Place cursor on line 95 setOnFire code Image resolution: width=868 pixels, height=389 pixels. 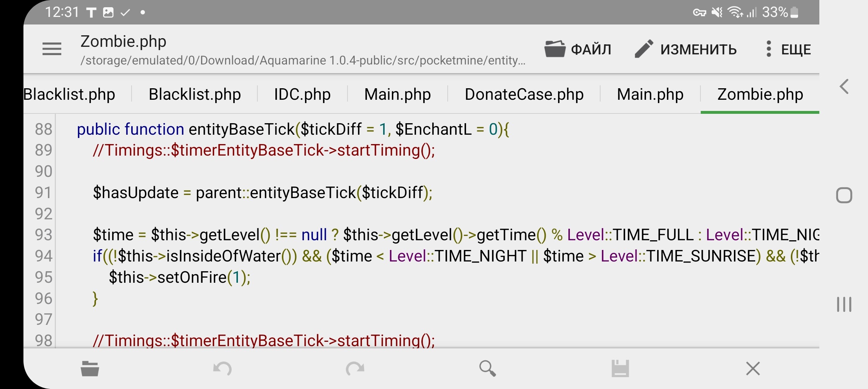coord(180,277)
